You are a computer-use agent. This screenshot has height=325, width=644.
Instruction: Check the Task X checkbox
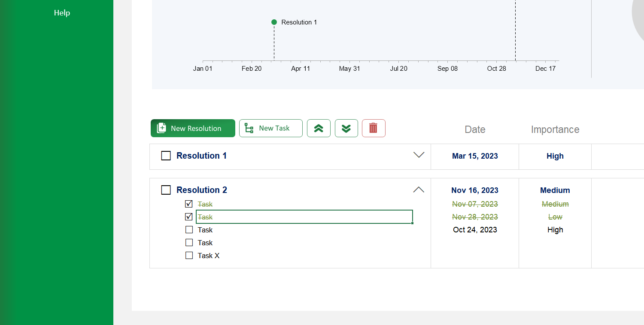click(x=189, y=255)
